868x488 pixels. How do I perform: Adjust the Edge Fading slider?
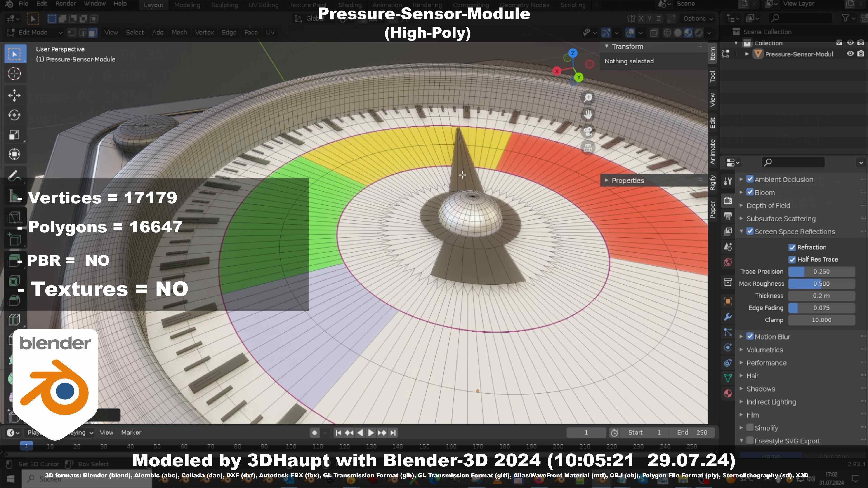[x=821, y=308]
